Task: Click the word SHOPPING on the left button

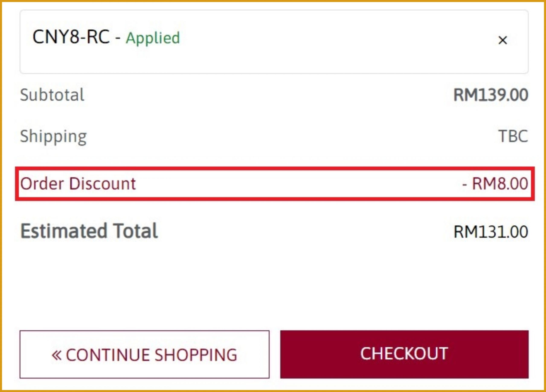Action: pyautogui.click(x=196, y=355)
